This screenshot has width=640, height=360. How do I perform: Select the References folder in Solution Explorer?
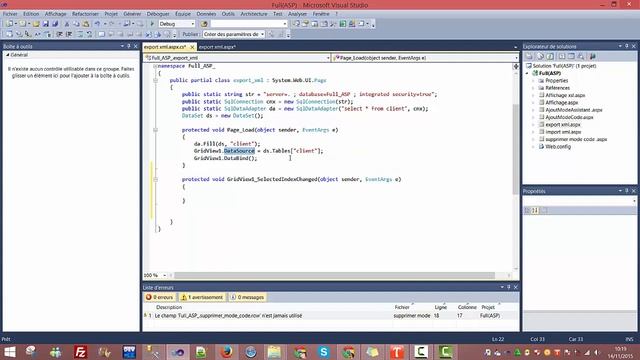click(557, 88)
